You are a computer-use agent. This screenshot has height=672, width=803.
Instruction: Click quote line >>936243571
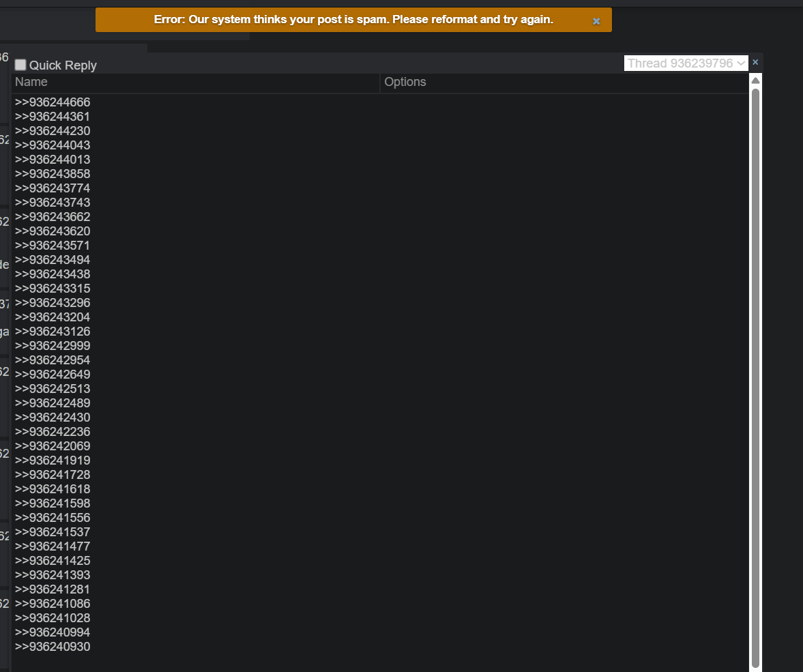[53, 246]
